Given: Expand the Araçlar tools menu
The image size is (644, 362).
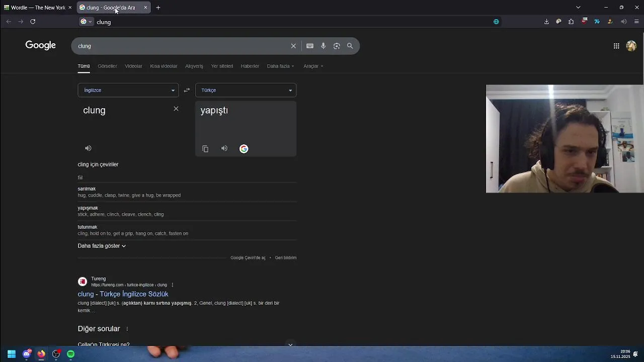Looking at the screenshot, I should (x=313, y=66).
